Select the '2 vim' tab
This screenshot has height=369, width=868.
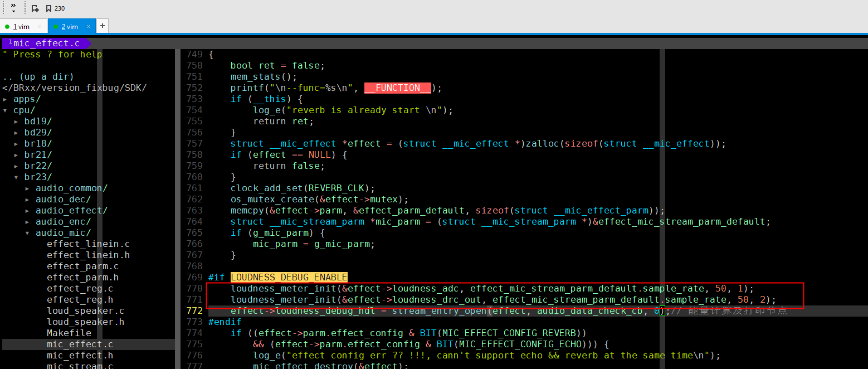70,26
